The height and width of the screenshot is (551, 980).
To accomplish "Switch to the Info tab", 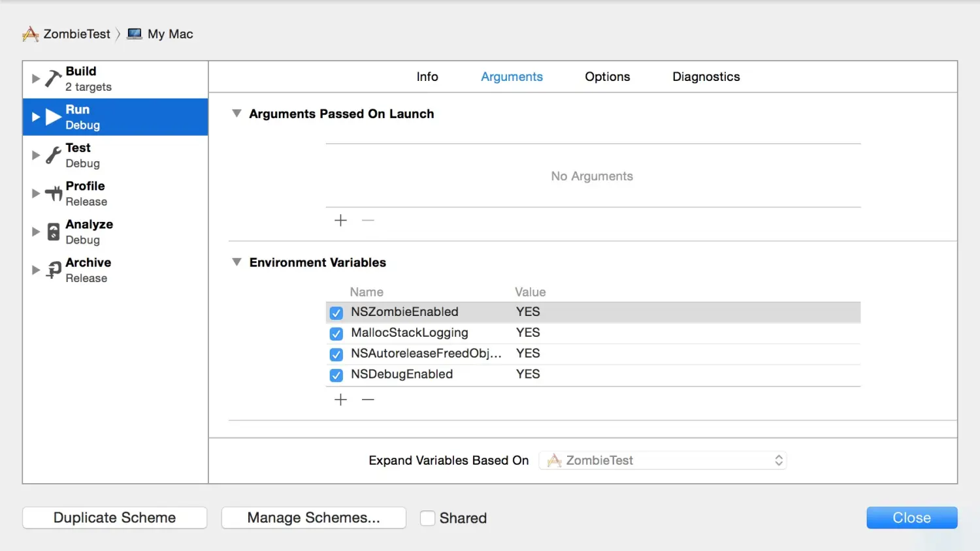I will point(427,76).
